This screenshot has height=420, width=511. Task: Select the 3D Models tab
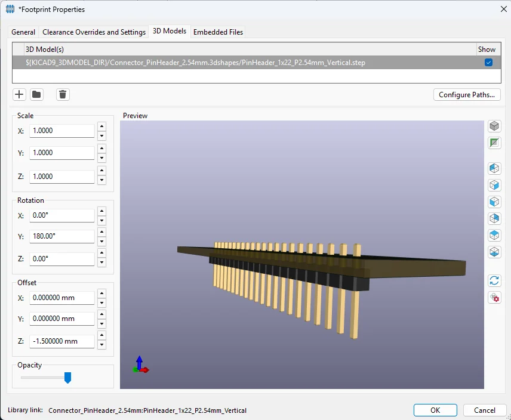170,31
